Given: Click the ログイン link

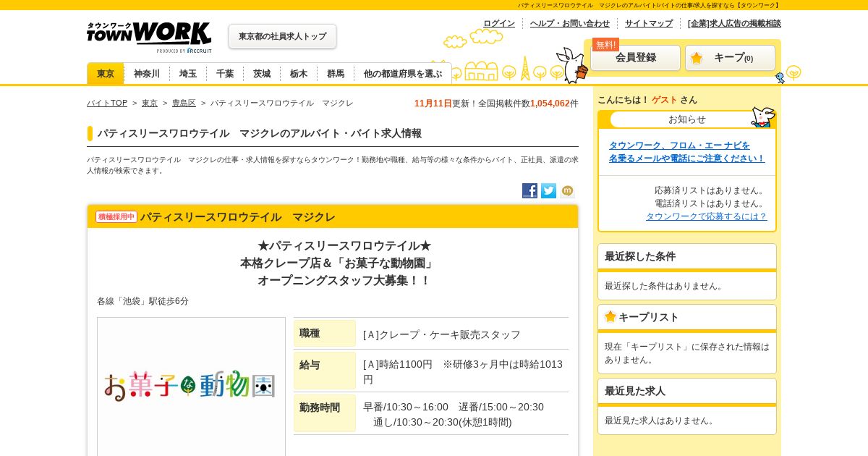Looking at the screenshot, I should [x=499, y=23].
